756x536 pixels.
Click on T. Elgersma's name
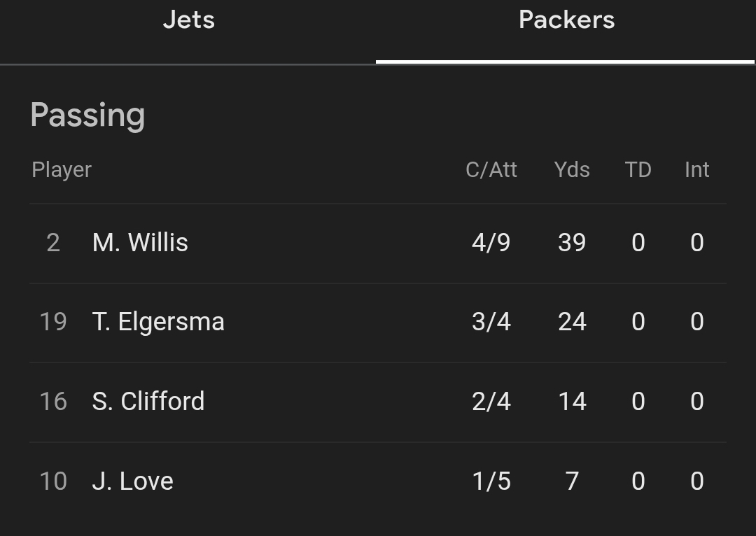(158, 322)
